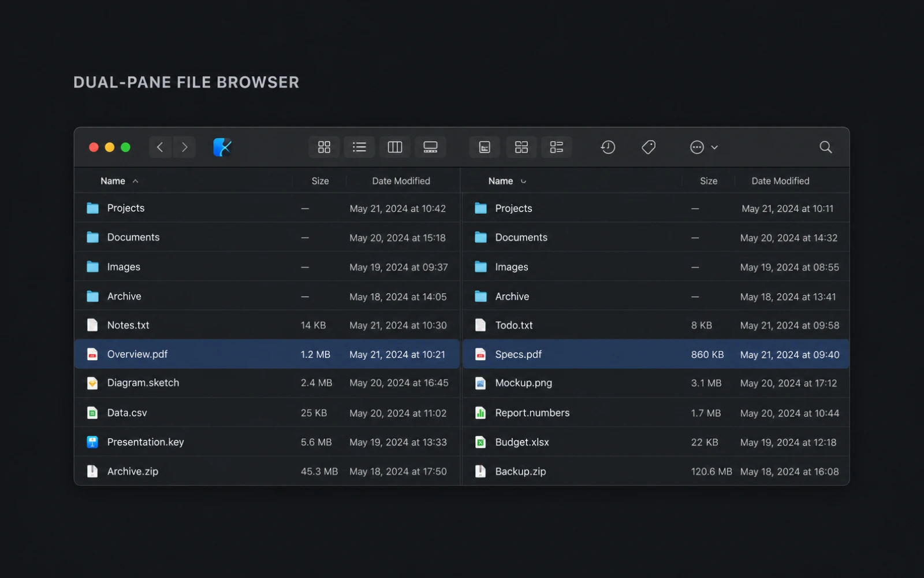Click the blue app logo icon
Screen dimensions: 924x578
pyautogui.click(x=222, y=147)
